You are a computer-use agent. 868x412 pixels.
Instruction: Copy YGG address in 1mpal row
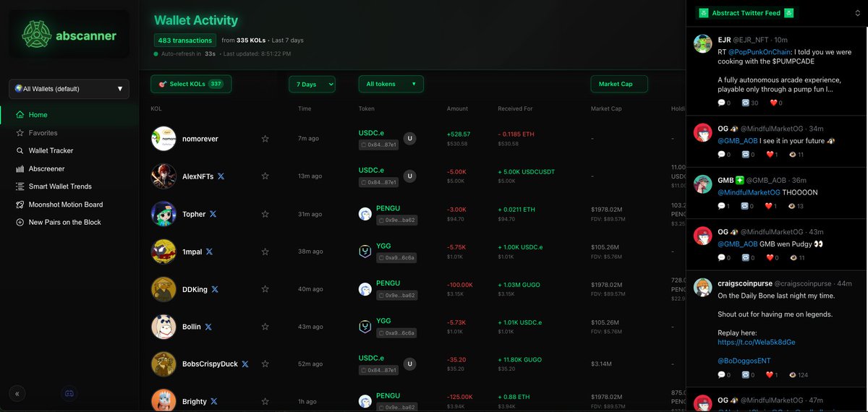click(x=396, y=258)
